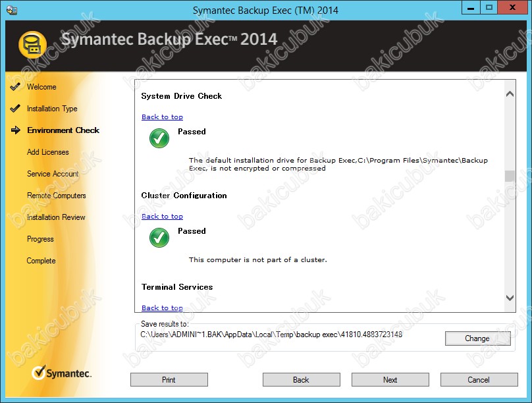Select the Complete step
The width and height of the screenshot is (532, 403).
[41, 261]
